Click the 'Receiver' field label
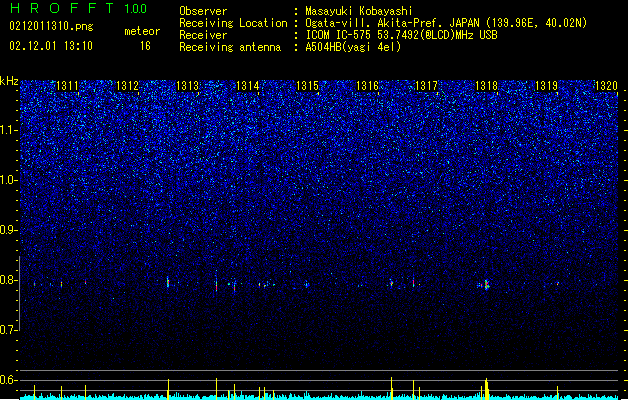The image size is (629, 400). (x=203, y=35)
